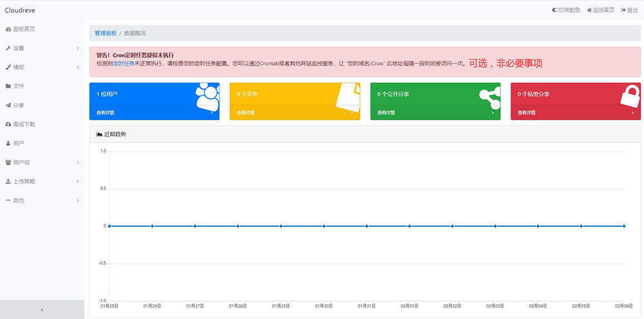The height and width of the screenshot is (319, 644).
Task: Click the 01月28日 axis label
Action: (x=238, y=306)
